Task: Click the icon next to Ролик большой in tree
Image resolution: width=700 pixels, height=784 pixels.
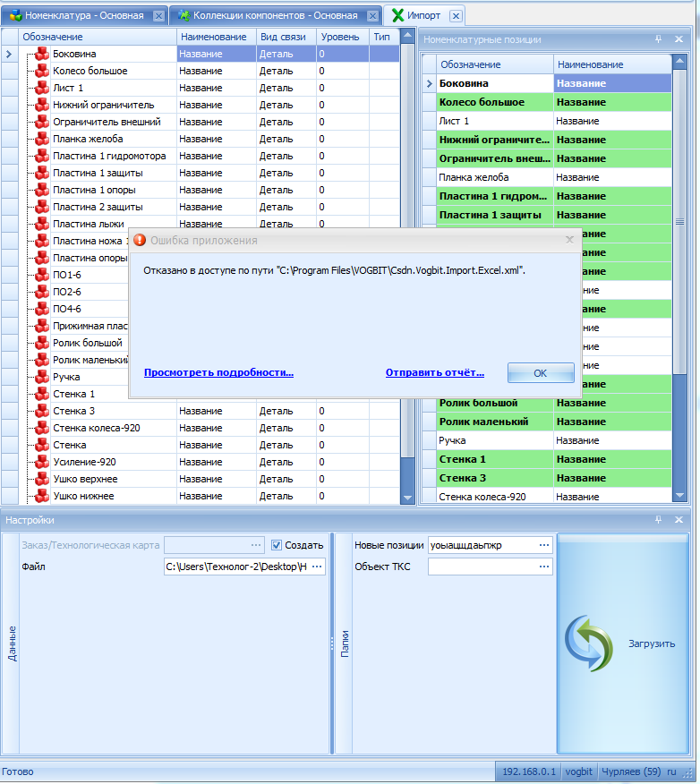Action: (42, 343)
